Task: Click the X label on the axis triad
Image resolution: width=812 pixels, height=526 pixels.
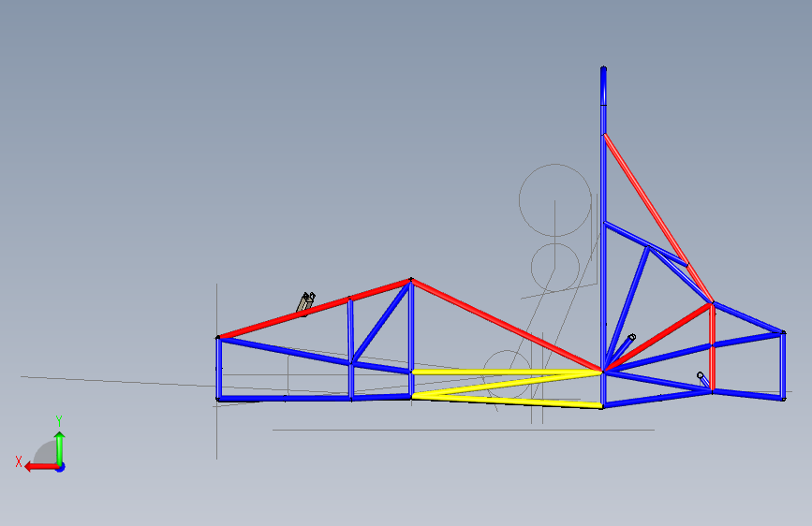Action: point(19,461)
